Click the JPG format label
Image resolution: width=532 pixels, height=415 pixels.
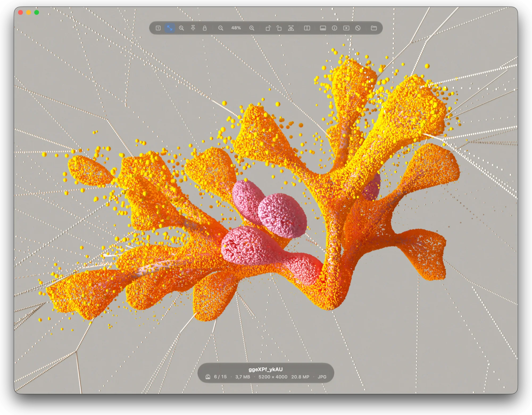click(x=322, y=377)
